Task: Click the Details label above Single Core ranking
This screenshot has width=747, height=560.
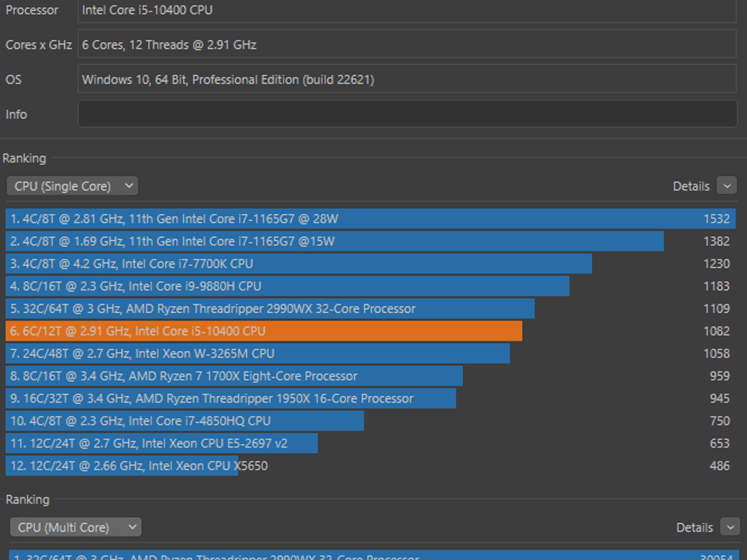Action: 691,186
